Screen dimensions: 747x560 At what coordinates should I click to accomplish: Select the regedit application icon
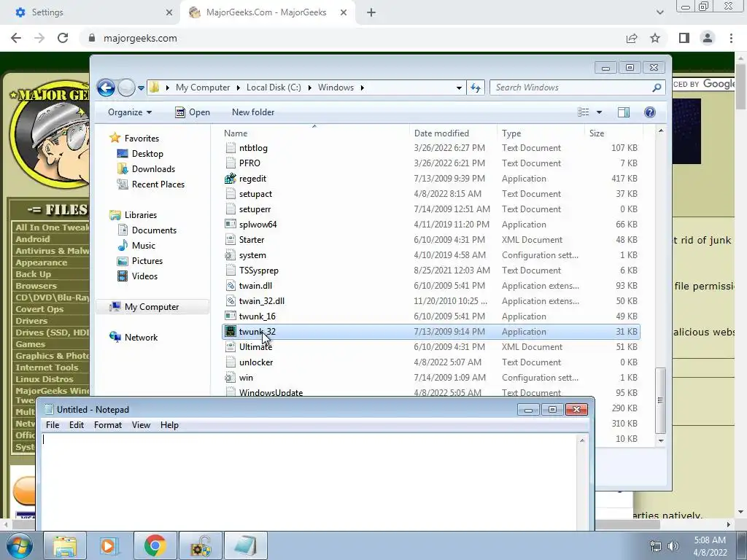(231, 179)
